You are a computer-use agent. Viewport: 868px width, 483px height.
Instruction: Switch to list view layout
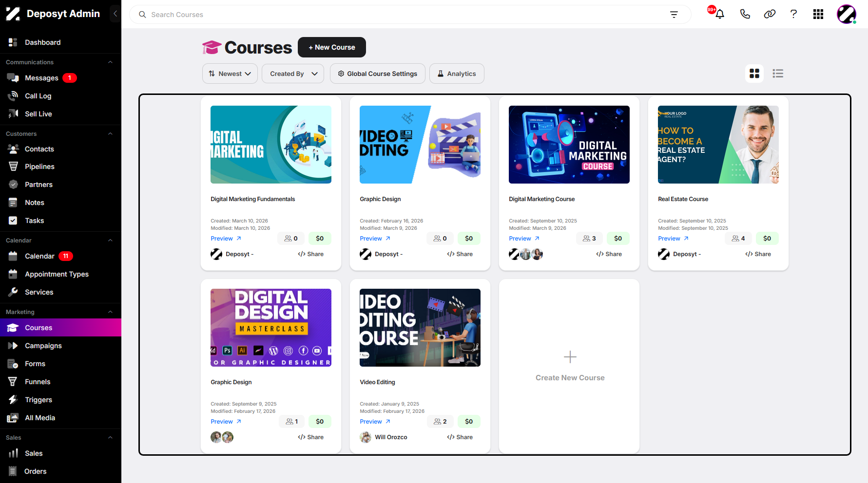coord(778,74)
